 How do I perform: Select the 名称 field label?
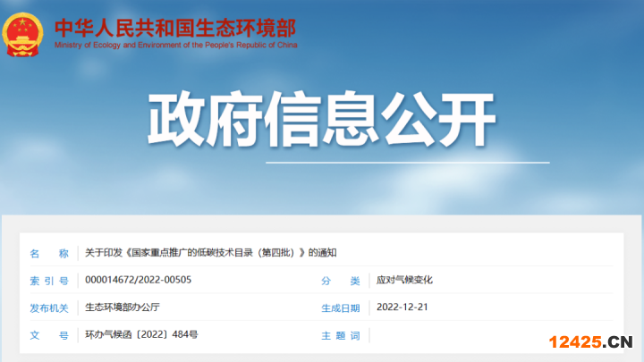tap(49, 253)
